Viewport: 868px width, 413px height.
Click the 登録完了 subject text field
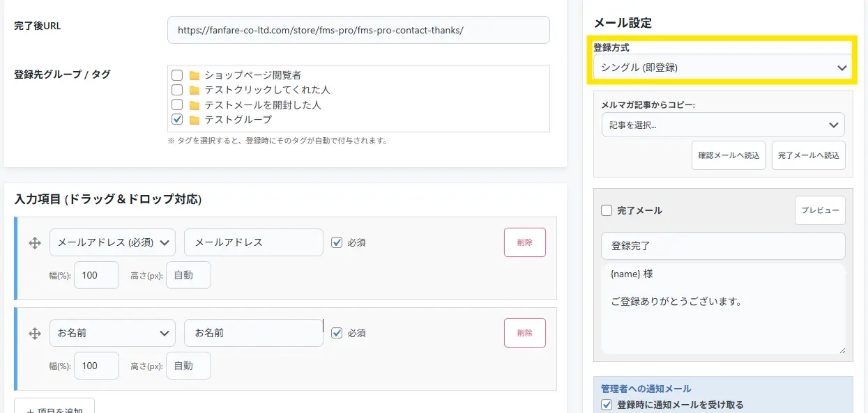pos(723,246)
